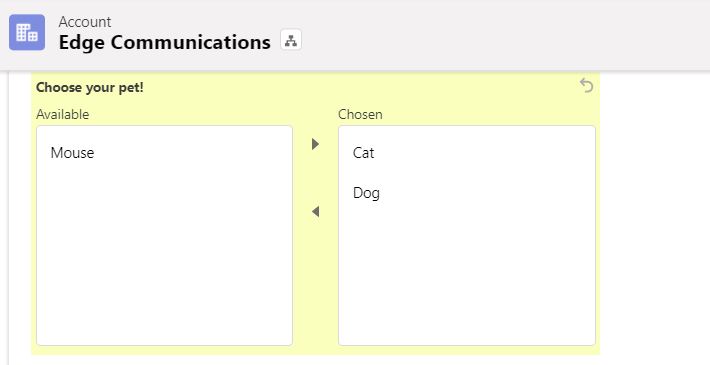Click yellow space right of "Choose your pet!"

click(x=358, y=87)
